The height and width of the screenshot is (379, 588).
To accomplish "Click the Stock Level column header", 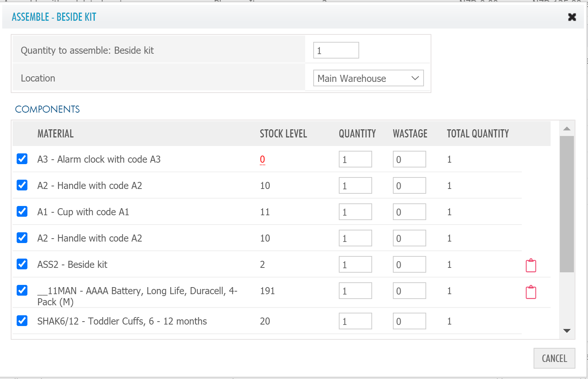I will (x=283, y=134).
